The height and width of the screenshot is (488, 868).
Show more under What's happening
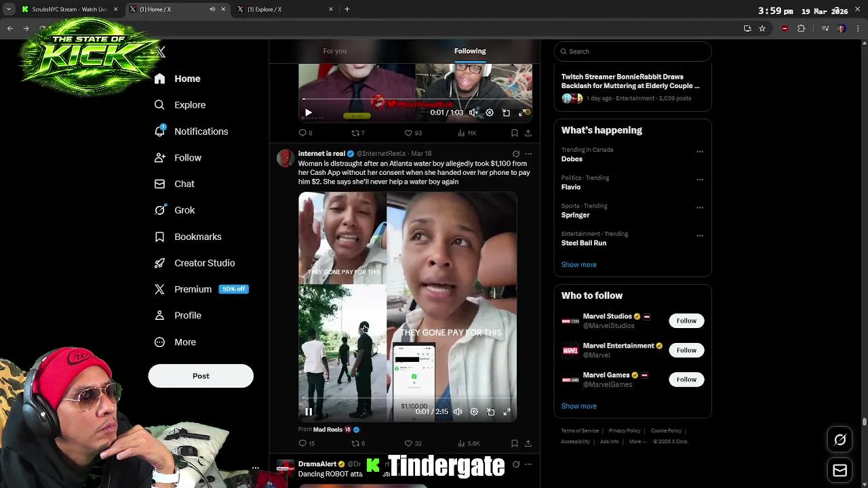(579, 265)
